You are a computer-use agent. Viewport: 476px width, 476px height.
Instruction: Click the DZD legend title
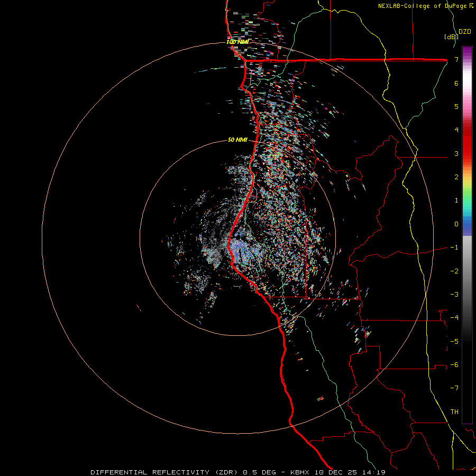click(465, 32)
